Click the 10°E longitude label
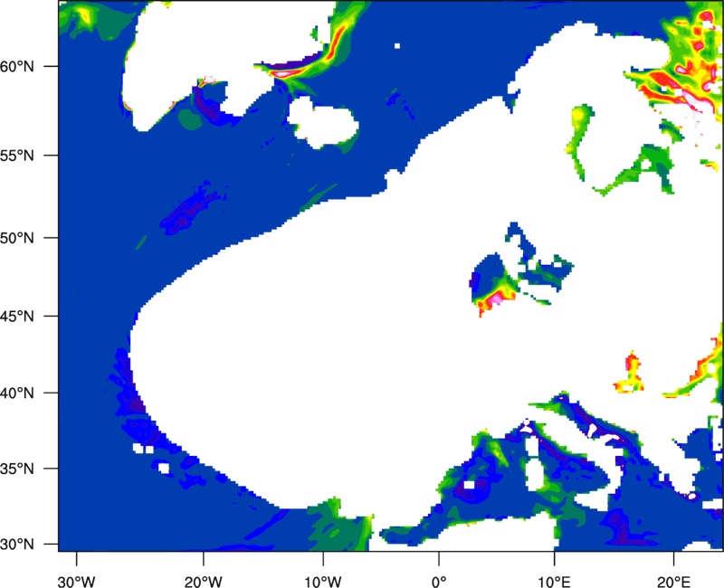The width and height of the screenshot is (724, 588). point(554,582)
